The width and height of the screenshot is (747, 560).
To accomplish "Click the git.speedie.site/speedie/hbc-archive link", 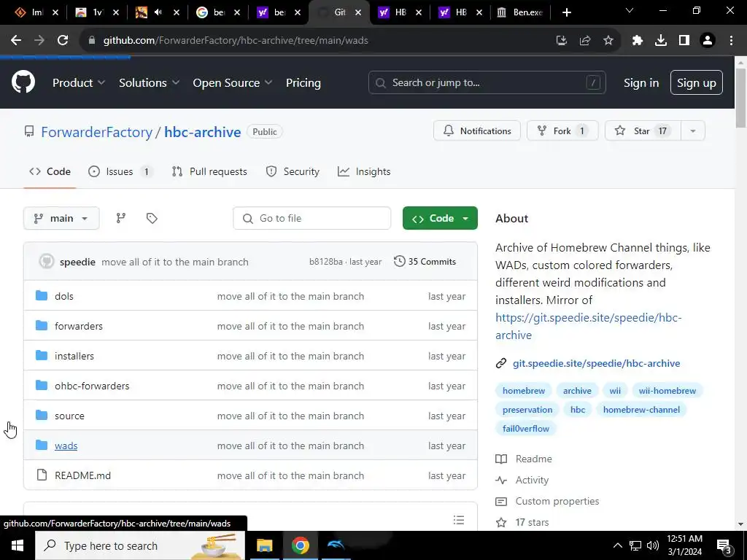I will pyautogui.click(x=596, y=363).
